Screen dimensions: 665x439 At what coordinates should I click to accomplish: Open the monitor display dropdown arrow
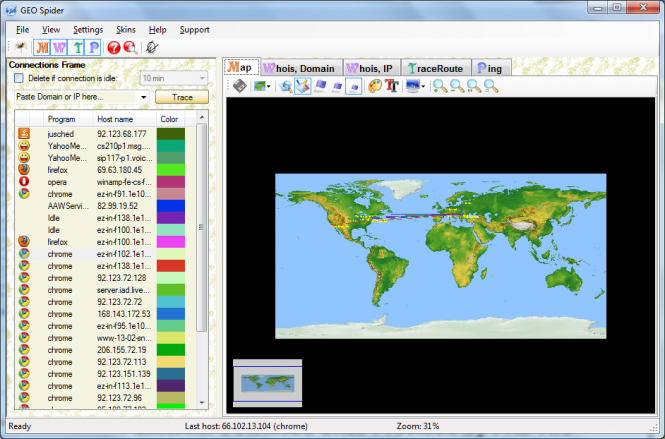point(423,87)
